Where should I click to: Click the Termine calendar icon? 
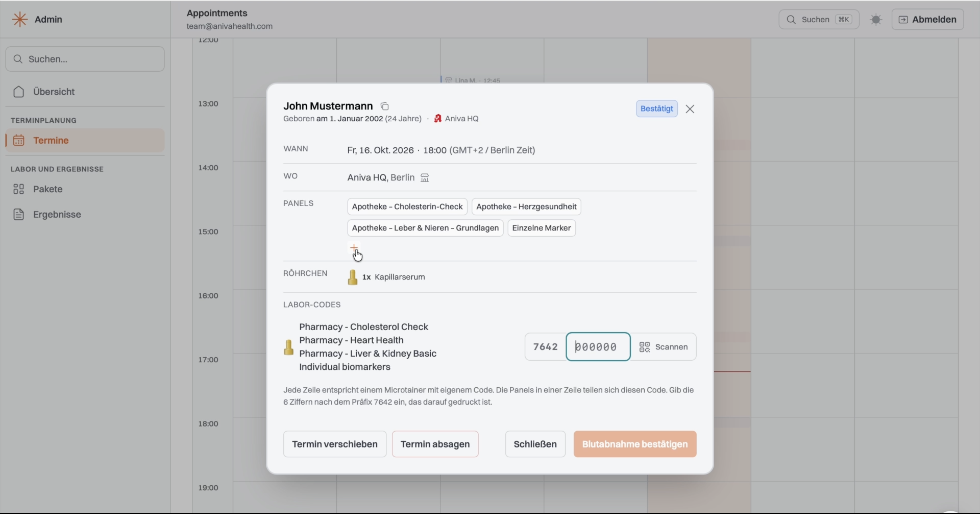19,140
